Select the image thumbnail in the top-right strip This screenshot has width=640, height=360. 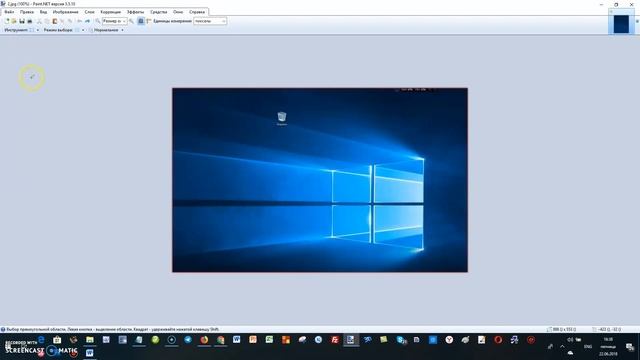[x=621, y=24]
